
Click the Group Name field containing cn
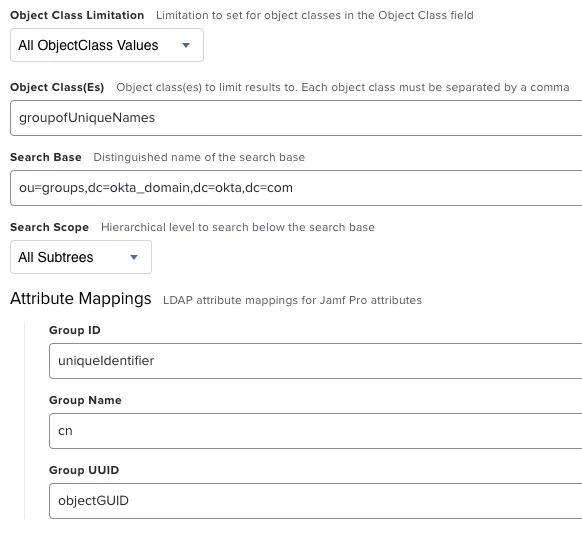click(x=315, y=431)
